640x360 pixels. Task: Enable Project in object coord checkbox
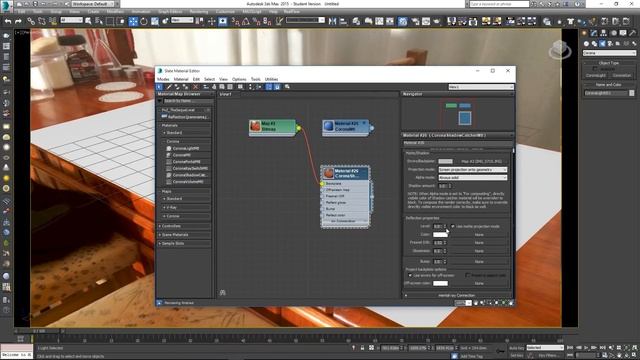pyautogui.click(x=468, y=275)
